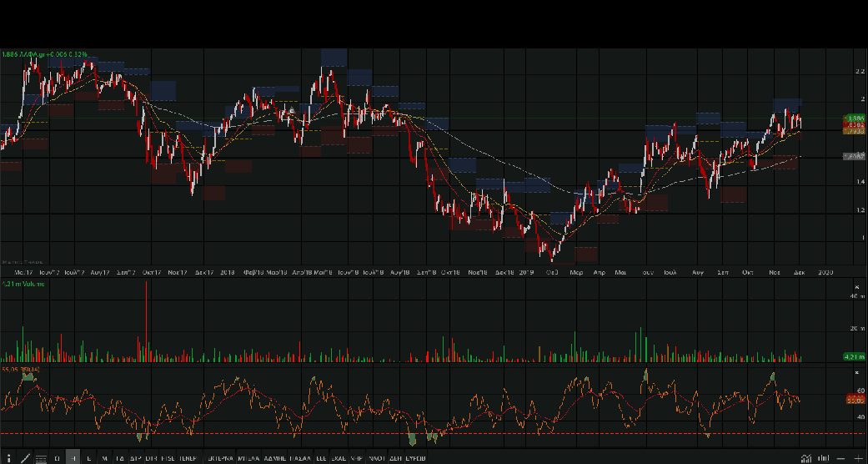The image size is (868, 464).
Task: Select the ΜΠΕΛΑ symbol button
Action: (x=248, y=458)
